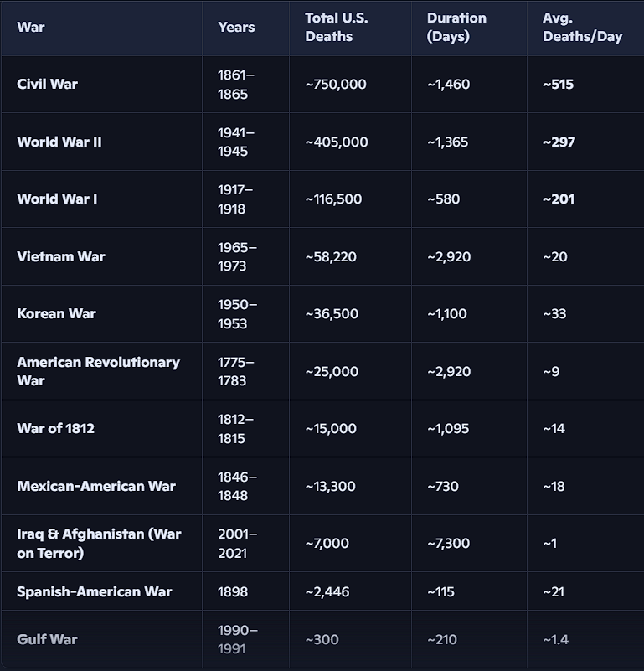Screen dimensions: 644x671
Task: Click the 'Vietnam War' row name
Action: (x=61, y=256)
